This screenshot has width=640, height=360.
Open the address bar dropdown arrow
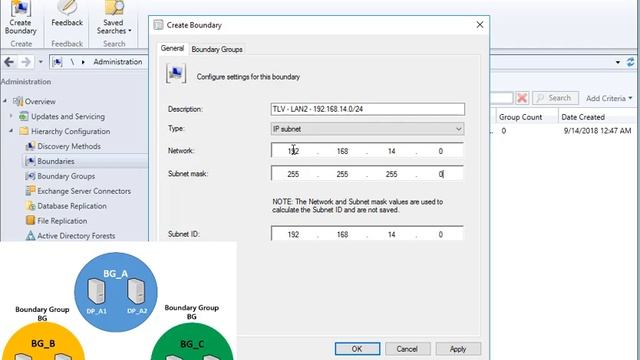pyautogui.click(x=618, y=62)
